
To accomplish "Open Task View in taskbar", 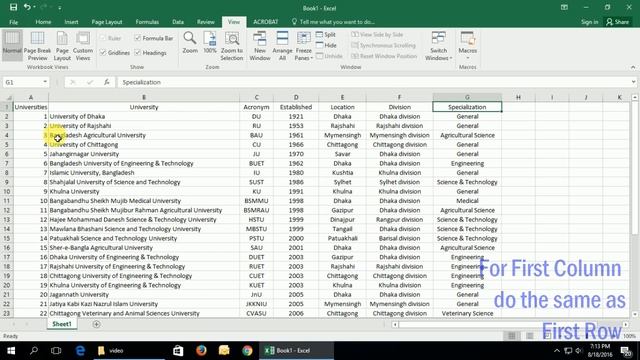I will click(56, 351).
